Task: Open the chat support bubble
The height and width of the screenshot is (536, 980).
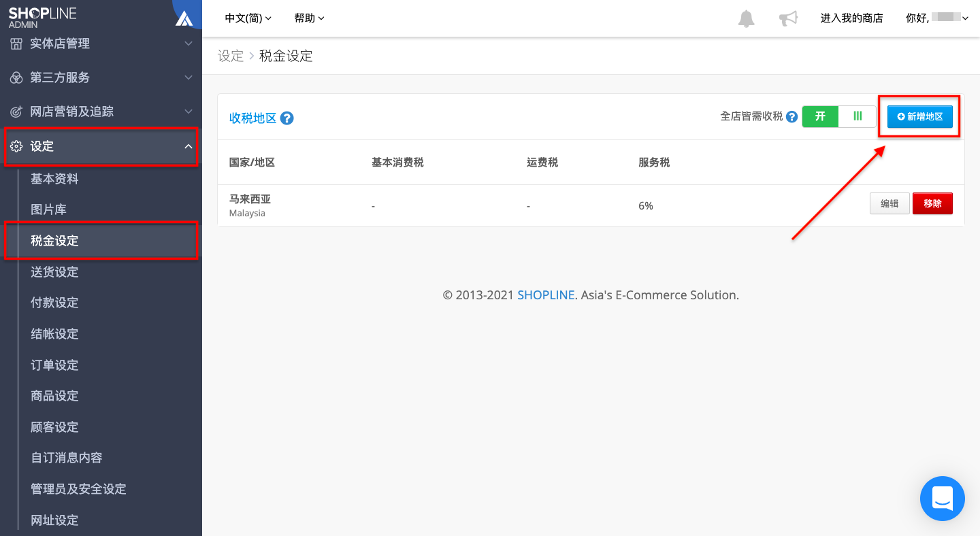Action: point(943,499)
